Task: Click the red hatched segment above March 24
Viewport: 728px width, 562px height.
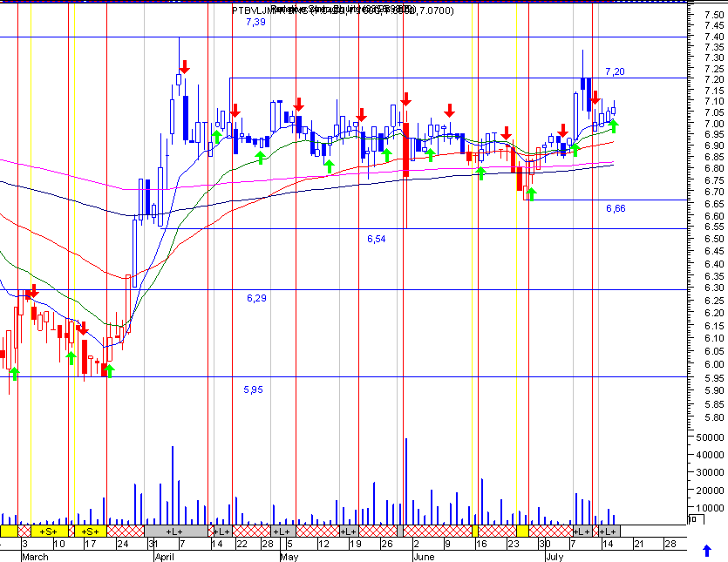Action: coord(126,532)
